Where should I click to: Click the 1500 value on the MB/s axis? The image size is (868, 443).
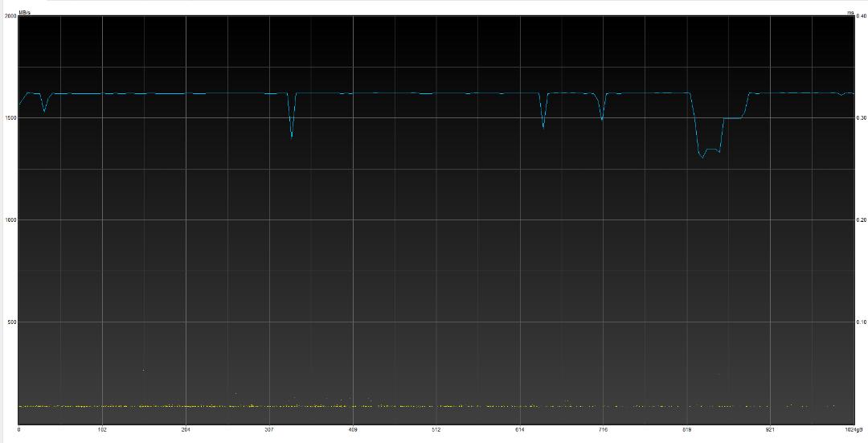coord(10,118)
